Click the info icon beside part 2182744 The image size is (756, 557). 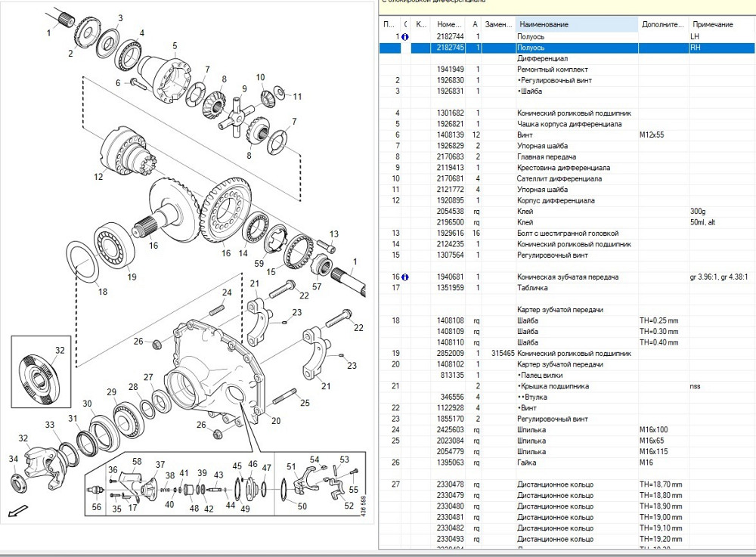pos(405,36)
